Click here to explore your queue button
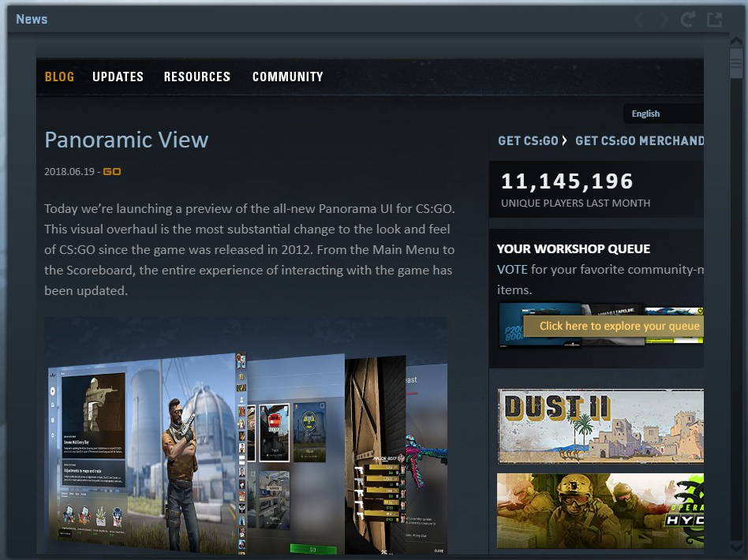This screenshot has width=748, height=560. [x=614, y=326]
